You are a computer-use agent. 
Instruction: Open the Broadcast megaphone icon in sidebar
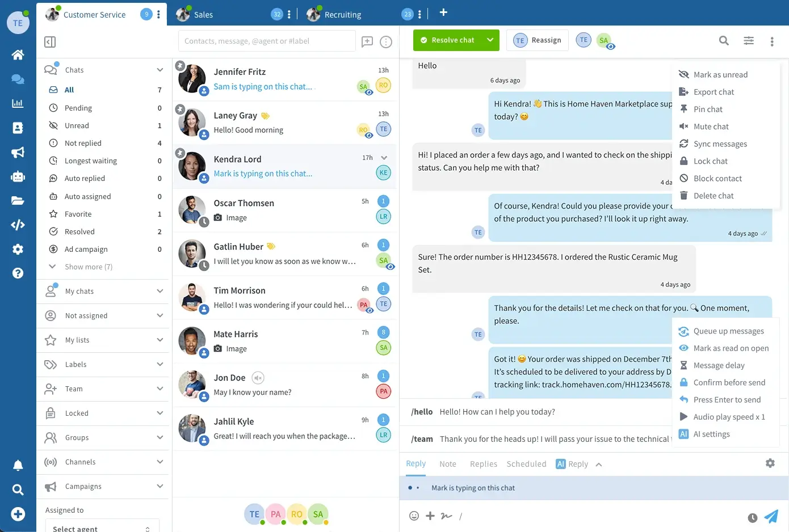(x=17, y=152)
